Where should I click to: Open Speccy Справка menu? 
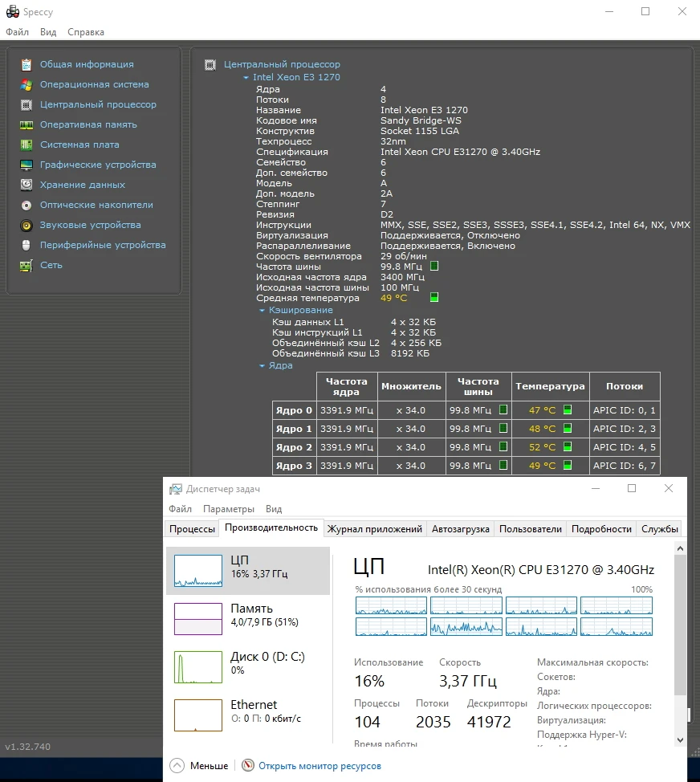pos(86,32)
